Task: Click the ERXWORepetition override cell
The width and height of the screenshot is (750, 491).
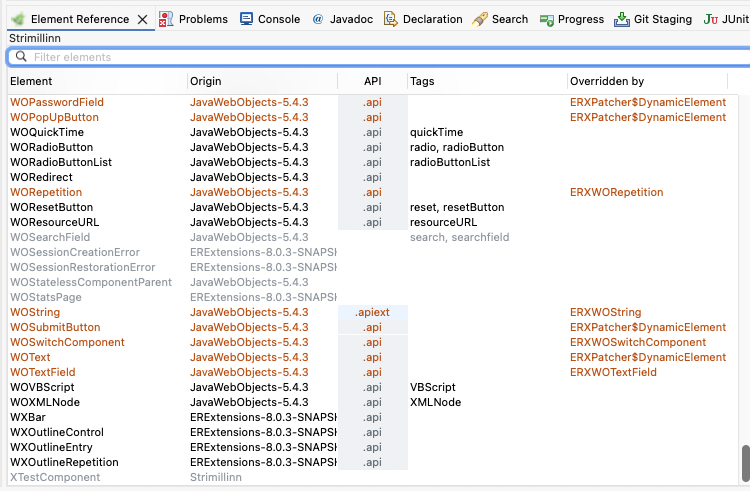Action: click(x=617, y=192)
